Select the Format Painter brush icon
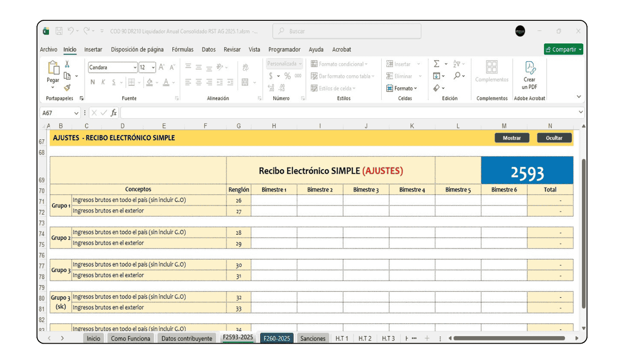The image size is (624, 364). point(67,87)
